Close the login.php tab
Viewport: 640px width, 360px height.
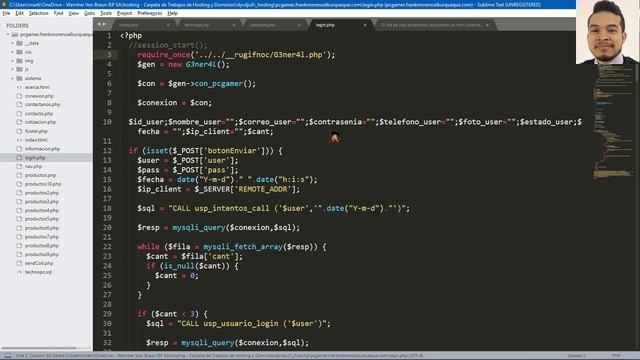point(365,25)
